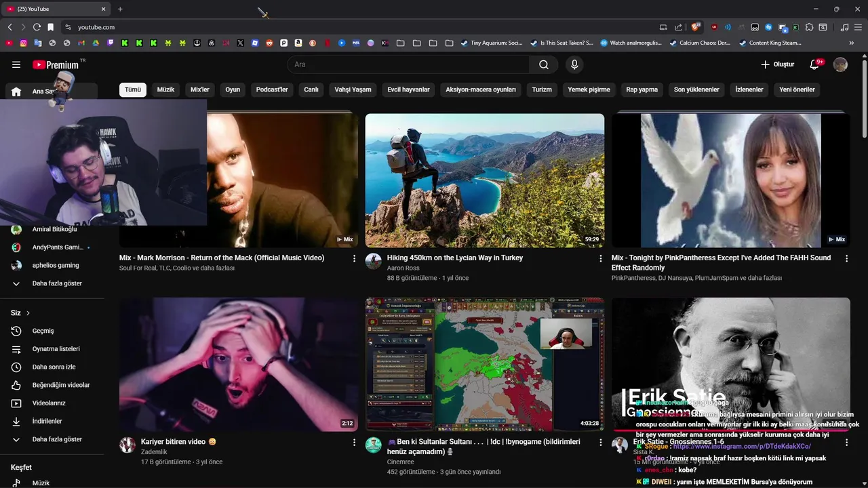Open the Hiking Lycian Way thumbnail
The height and width of the screenshot is (488, 868).
pos(485,180)
